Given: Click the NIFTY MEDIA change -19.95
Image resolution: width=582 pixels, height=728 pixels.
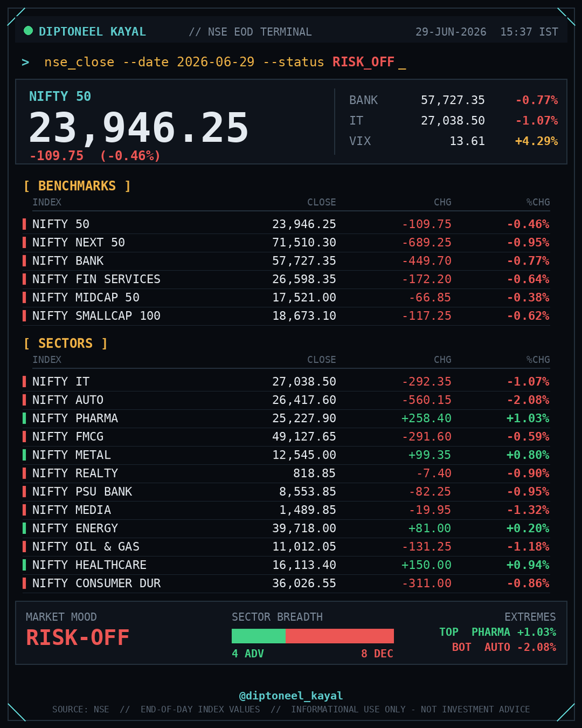Looking at the screenshot, I should tap(430, 510).
